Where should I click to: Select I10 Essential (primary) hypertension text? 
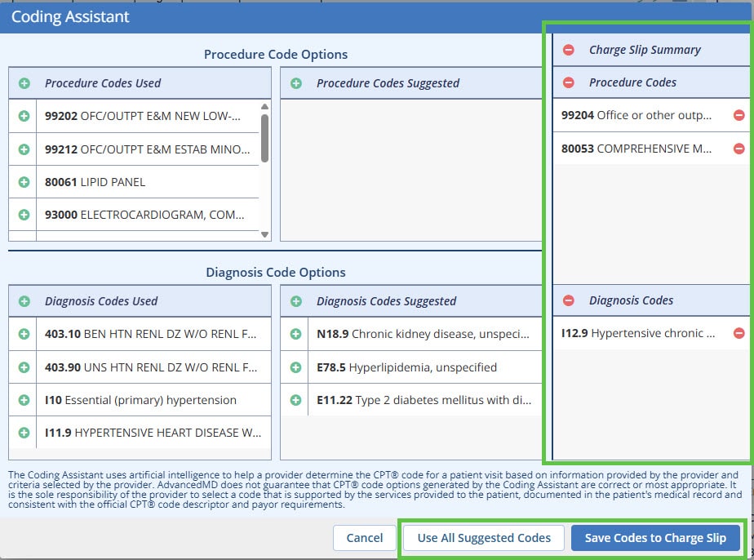tap(140, 400)
